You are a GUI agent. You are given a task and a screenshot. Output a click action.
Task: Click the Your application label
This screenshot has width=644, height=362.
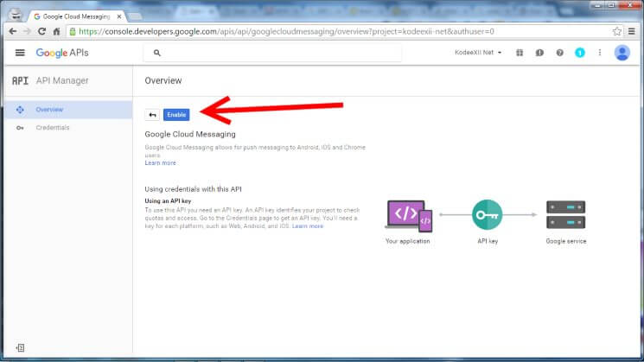click(408, 241)
